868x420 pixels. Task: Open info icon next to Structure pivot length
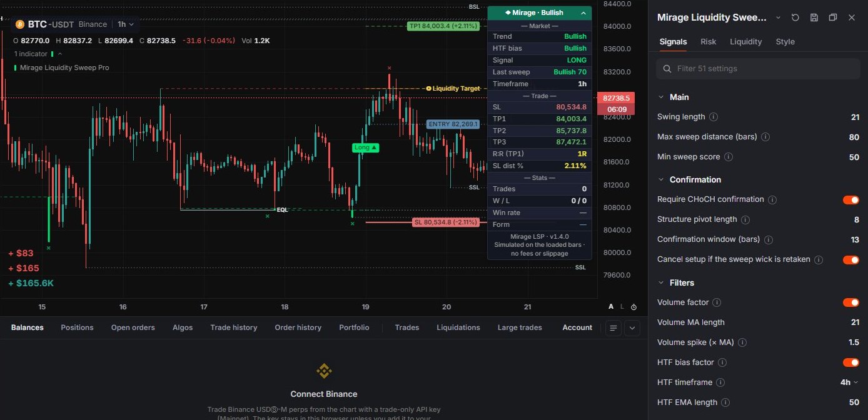(745, 220)
